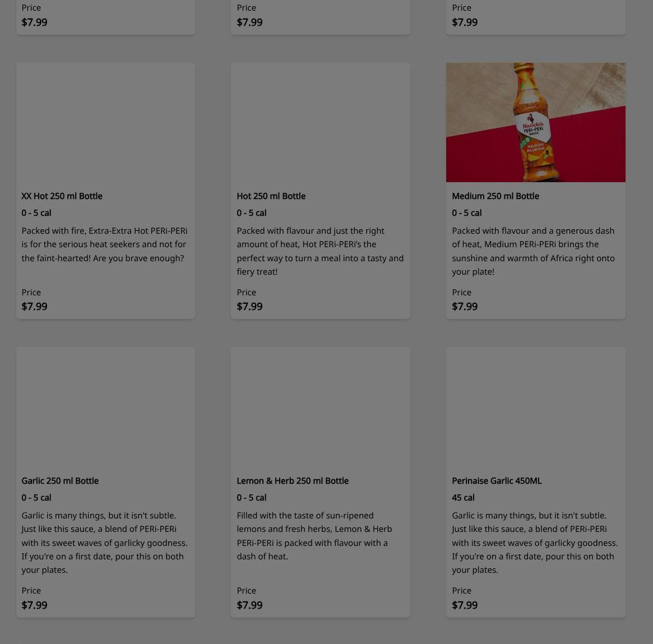653x644 pixels.
Task: Select the Hot 250 ml Bottle title
Action: [x=271, y=196]
